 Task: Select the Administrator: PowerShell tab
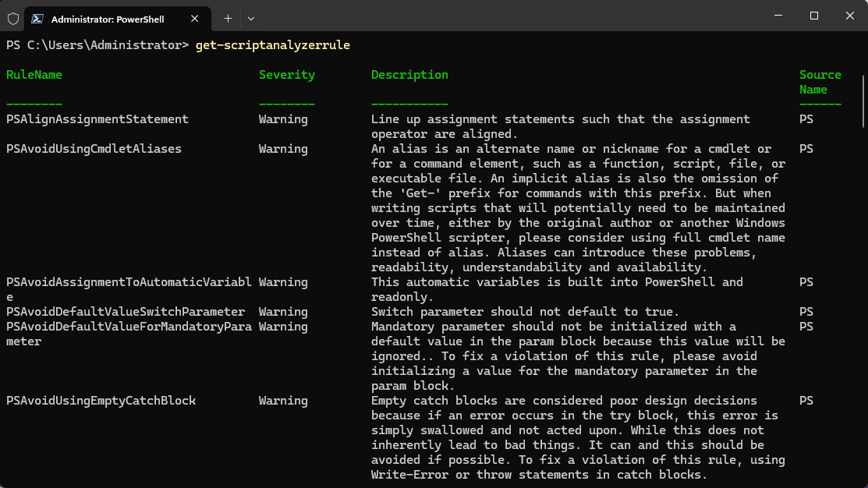coord(108,18)
